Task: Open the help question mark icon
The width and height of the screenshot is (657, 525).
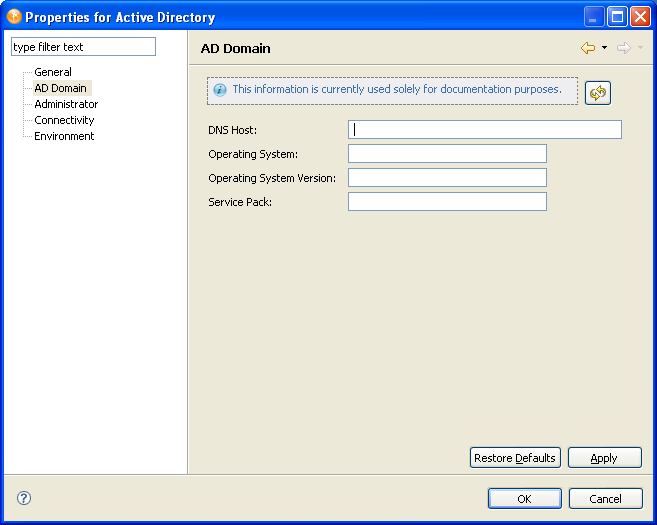Action: [24, 498]
